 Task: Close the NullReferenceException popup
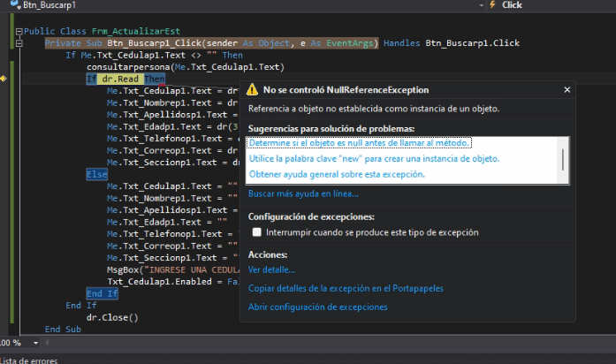tap(567, 90)
